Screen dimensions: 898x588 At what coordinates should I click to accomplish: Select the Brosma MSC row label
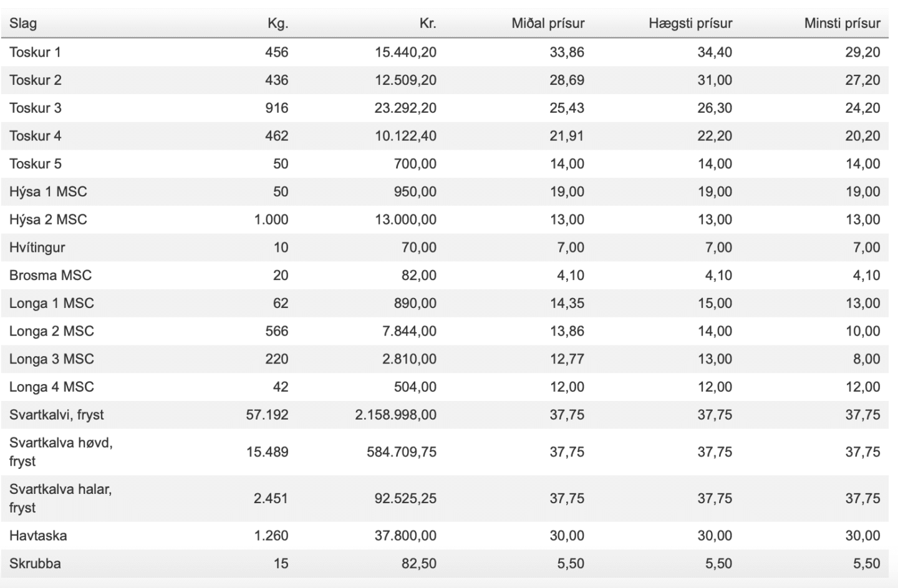pos(50,275)
